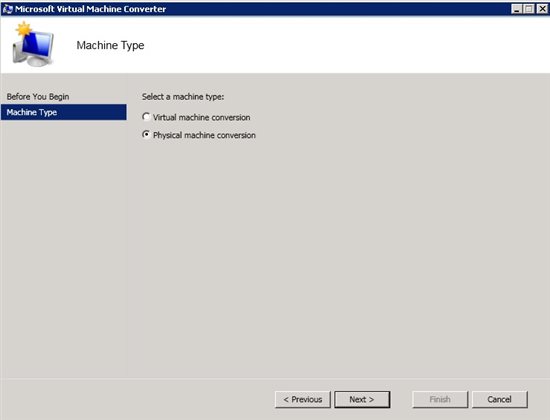
Task: Open the Machine Type step in sidebar
Action: [63, 112]
